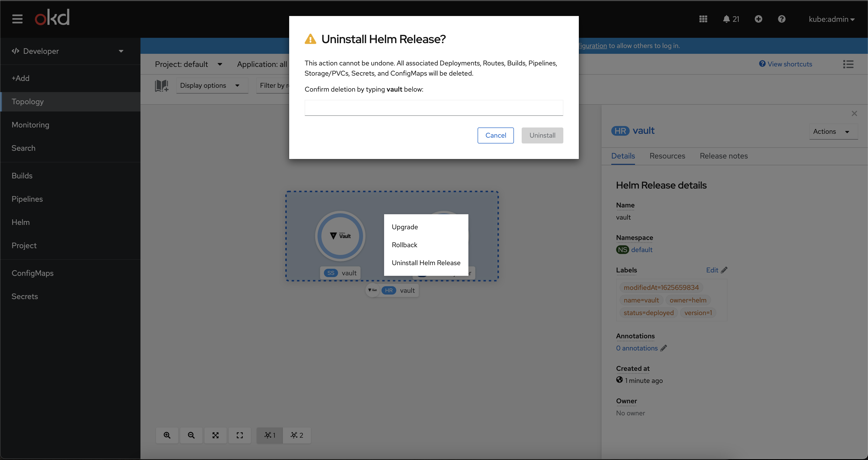Open the help question mark icon
Viewport: 868px width, 460px height.
point(781,19)
